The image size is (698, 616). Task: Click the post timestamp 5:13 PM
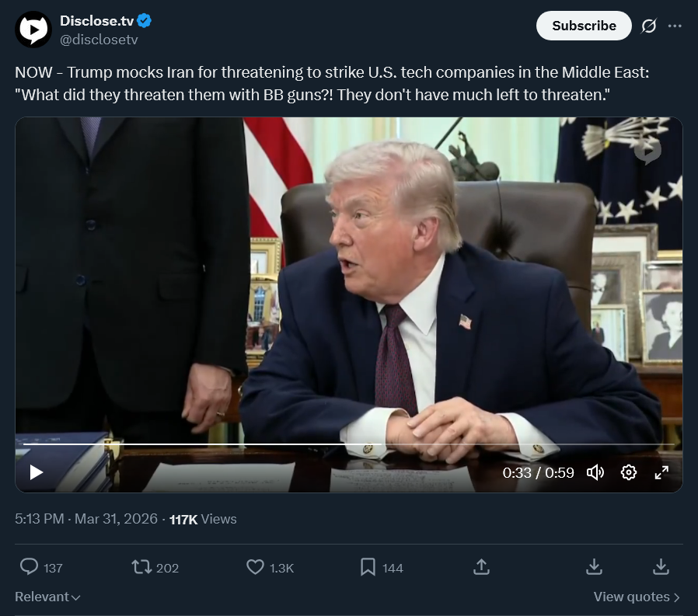click(x=39, y=519)
